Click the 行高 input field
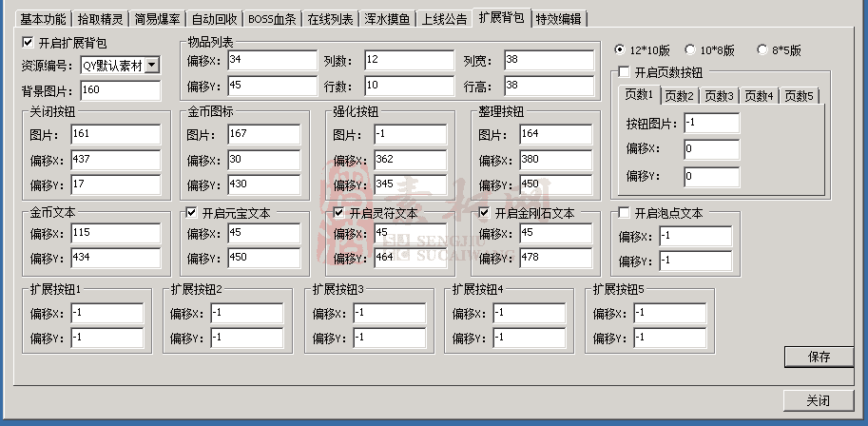This screenshot has width=868, height=426. point(550,86)
